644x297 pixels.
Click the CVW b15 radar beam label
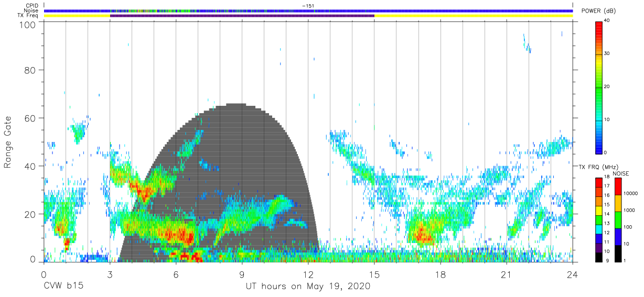tap(63, 287)
